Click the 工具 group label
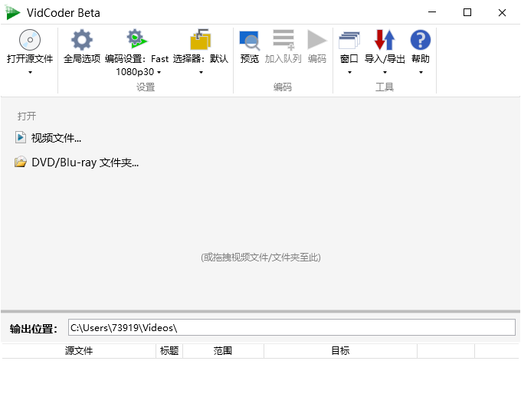 pos(385,87)
